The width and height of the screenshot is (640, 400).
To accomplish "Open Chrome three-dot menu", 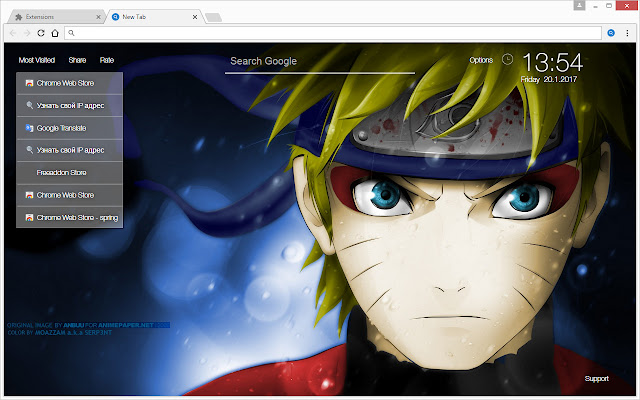I will tap(627, 33).
